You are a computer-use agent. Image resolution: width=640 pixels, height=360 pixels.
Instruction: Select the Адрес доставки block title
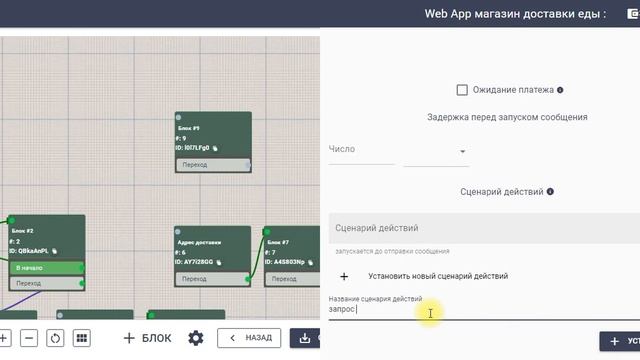[199, 242]
